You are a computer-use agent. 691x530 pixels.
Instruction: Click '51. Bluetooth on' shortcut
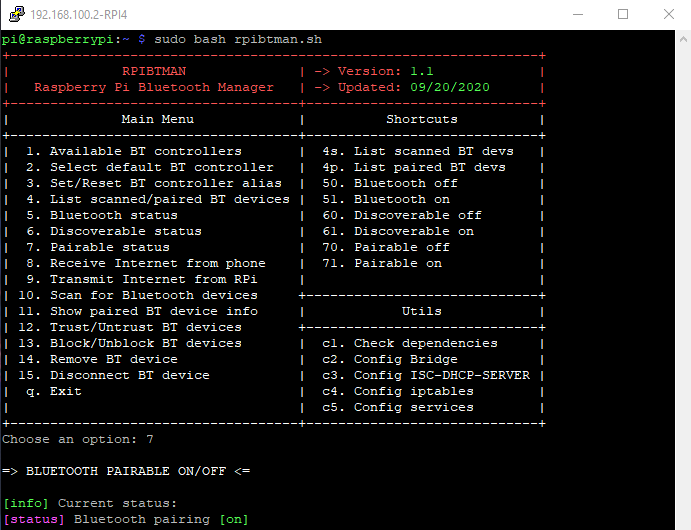click(386, 200)
